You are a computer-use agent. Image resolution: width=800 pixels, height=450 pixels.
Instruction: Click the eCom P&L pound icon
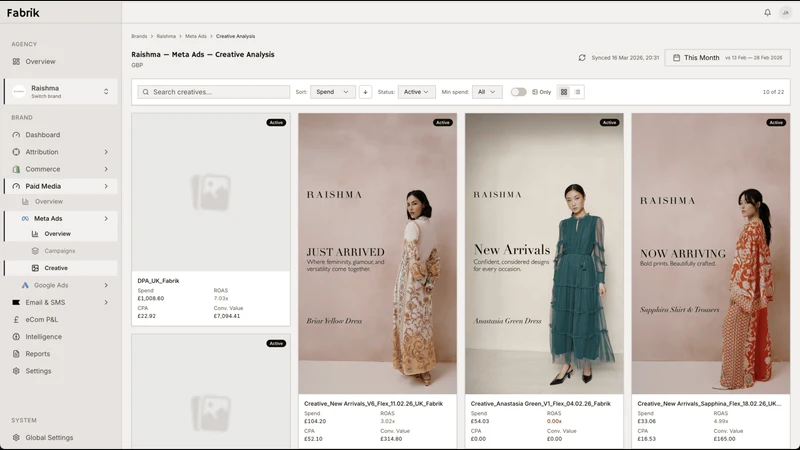coord(16,319)
